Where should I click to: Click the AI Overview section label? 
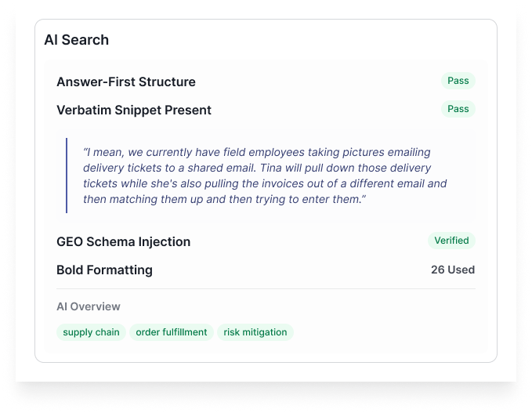(x=89, y=306)
